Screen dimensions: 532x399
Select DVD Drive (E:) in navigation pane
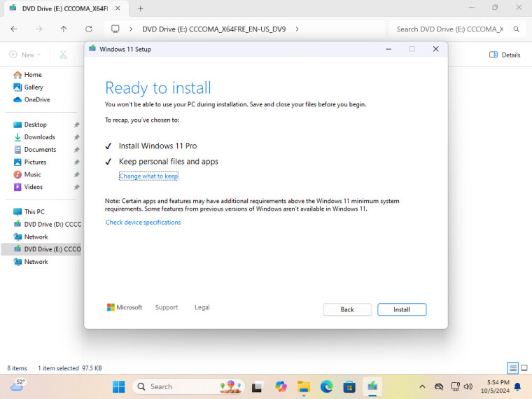[x=41, y=249]
